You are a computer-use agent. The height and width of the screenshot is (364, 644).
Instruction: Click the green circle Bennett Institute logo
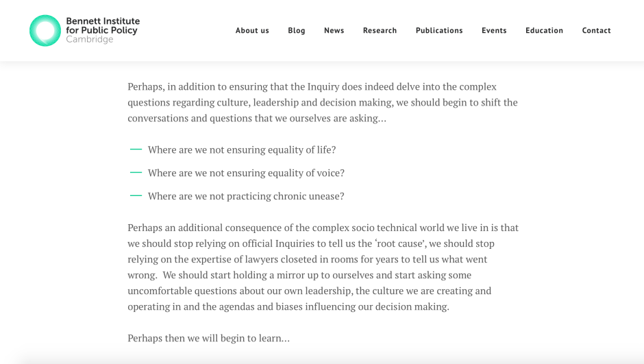pos(45,30)
